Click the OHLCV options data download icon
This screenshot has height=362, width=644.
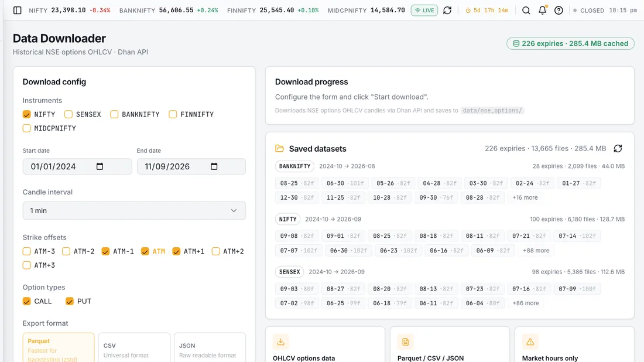pos(281,342)
